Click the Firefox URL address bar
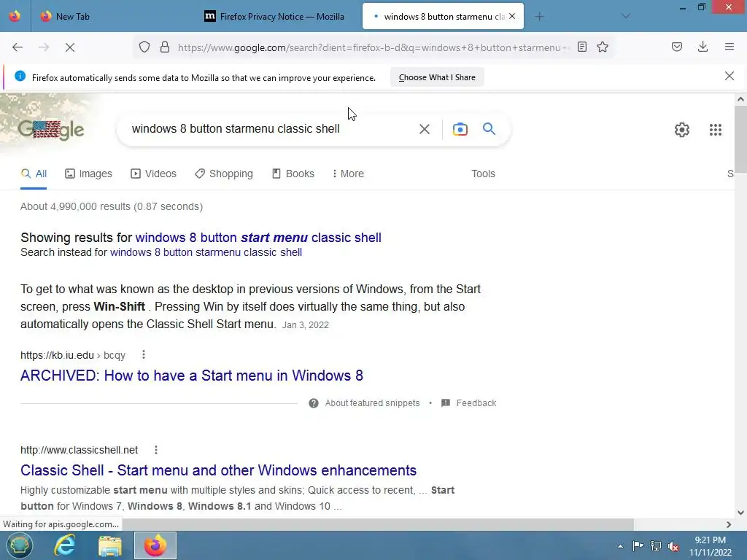747x560 pixels. click(x=374, y=47)
